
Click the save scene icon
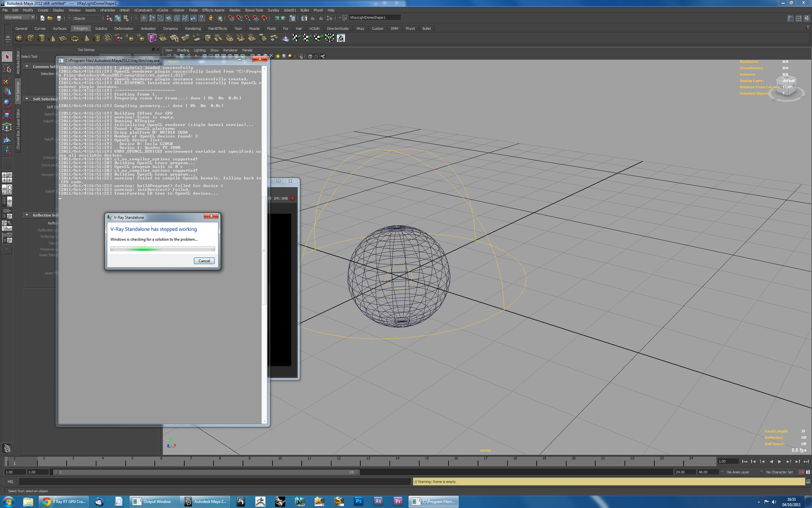59,18
